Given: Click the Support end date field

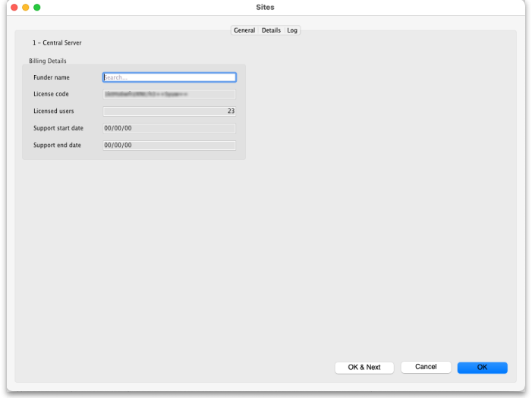Looking at the screenshot, I should pyautogui.click(x=169, y=145).
